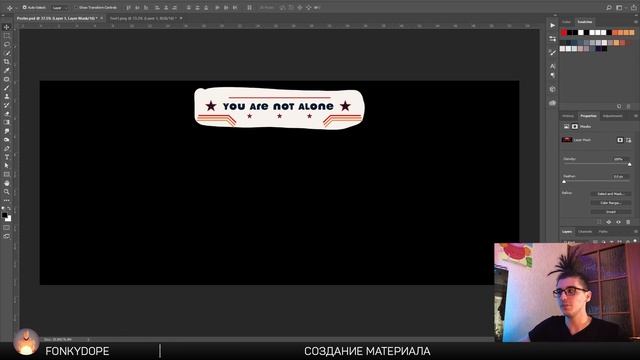This screenshot has width=640, height=360.
Task: Enable Show Transform Controls checkbox
Action: pyautogui.click(x=76, y=7)
